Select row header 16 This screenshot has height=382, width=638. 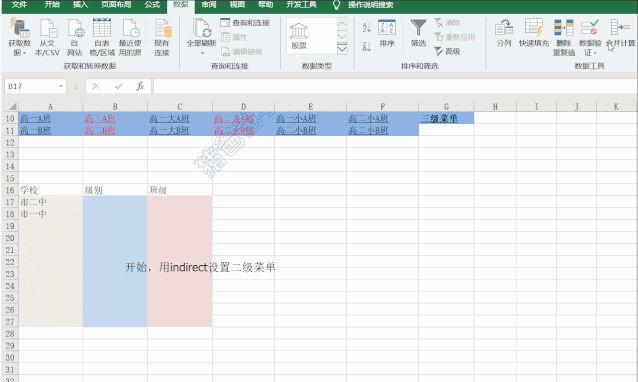(10, 190)
